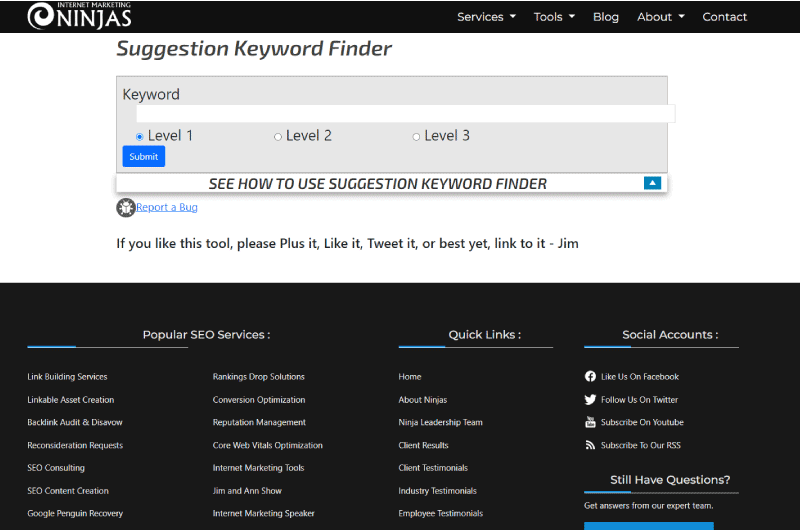The height and width of the screenshot is (530, 800).
Task: Click inside the Keyword input field
Action: click(x=406, y=114)
